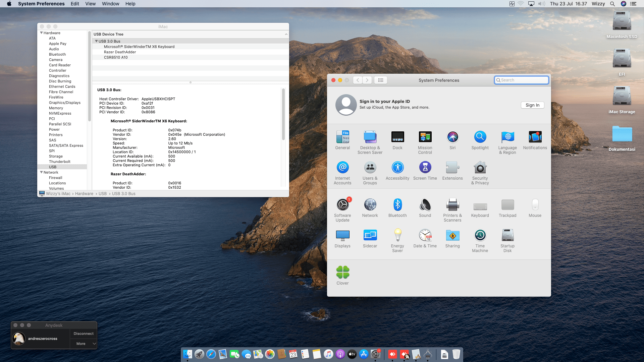Open the Sharing preference pane
This screenshot has width=644, height=362.
tap(452, 238)
